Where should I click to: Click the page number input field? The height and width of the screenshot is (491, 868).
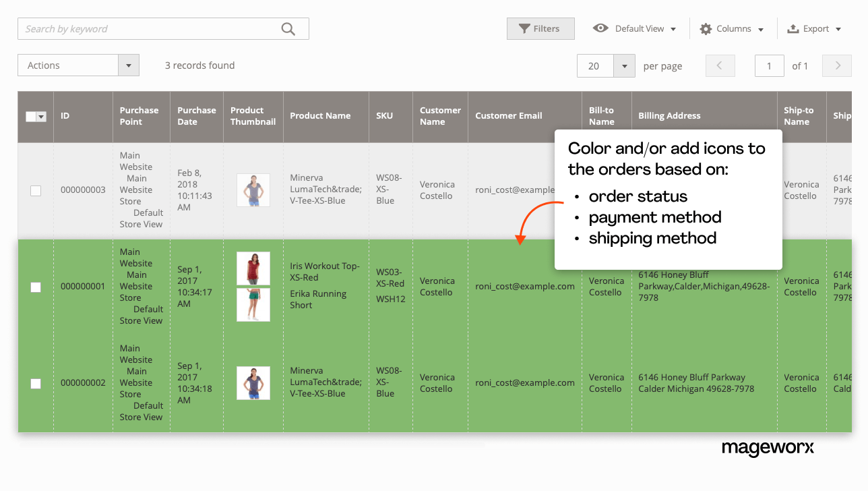(x=769, y=65)
